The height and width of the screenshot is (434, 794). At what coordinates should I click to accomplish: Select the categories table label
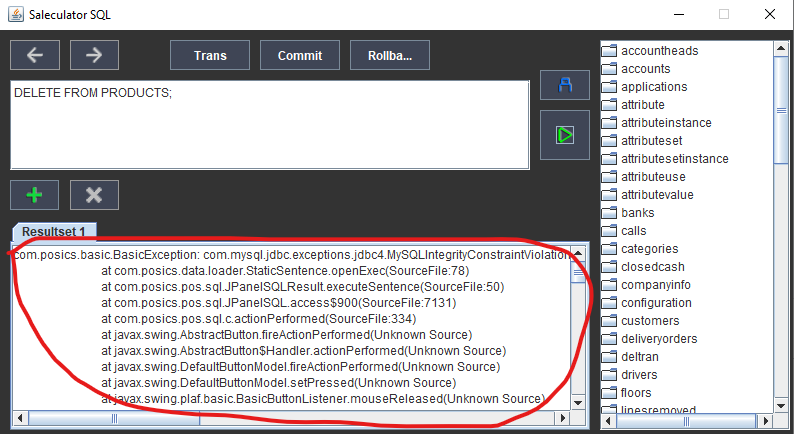650,249
